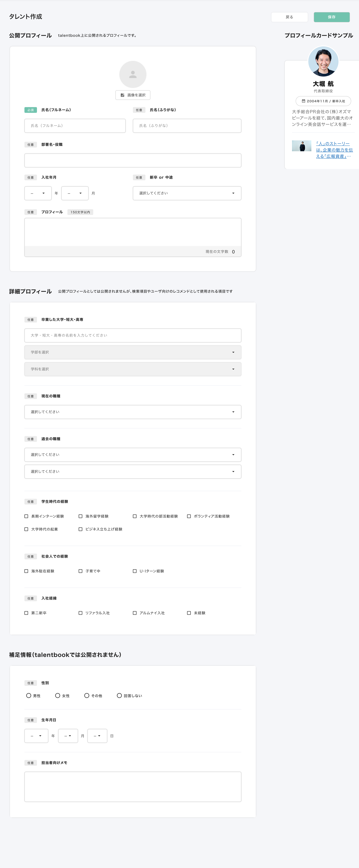The image size is (359, 868).
Task: Open the 生年月日 month dropdown
Action: [68, 736]
